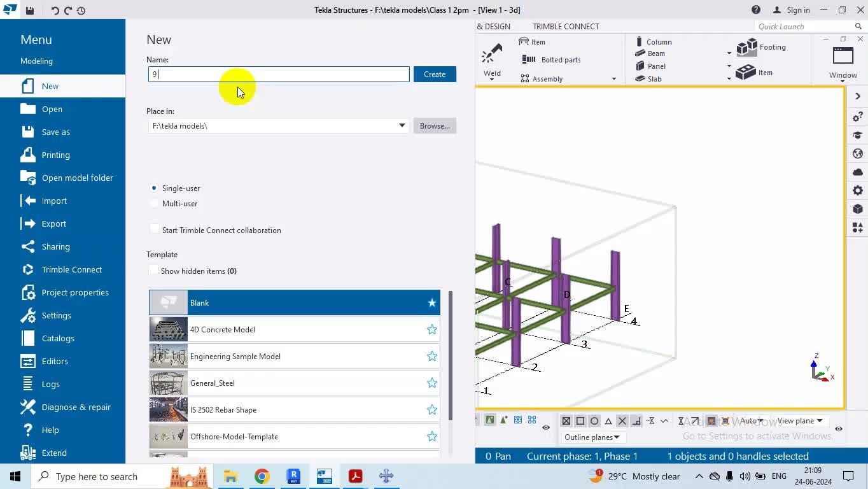Switch to the TRIMBLE CONNECT ribbon tab
The image size is (868, 489).
click(x=565, y=27)
